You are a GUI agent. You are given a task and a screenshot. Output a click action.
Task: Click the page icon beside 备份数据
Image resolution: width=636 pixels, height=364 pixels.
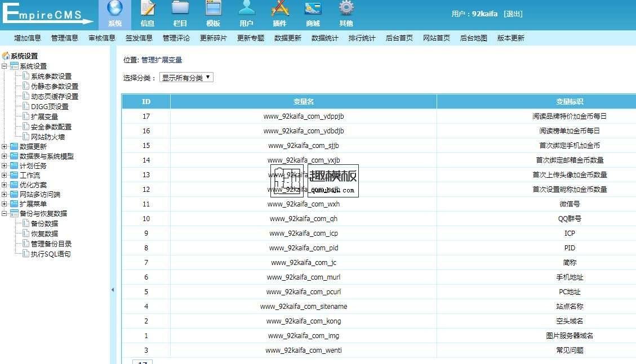click(26, 223)
